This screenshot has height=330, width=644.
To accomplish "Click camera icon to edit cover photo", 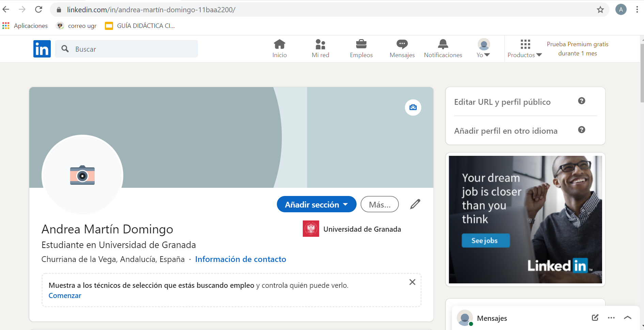I will (413, 108).
